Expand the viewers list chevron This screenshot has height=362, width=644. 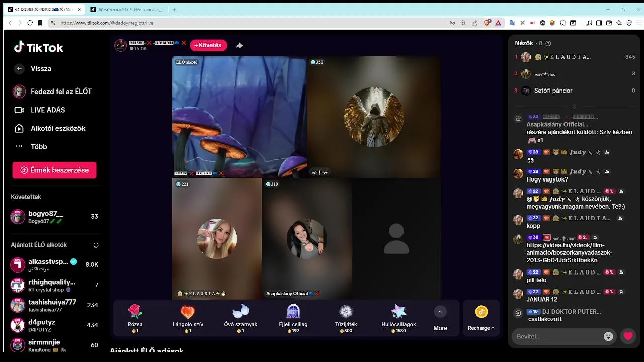click(574, 107)
